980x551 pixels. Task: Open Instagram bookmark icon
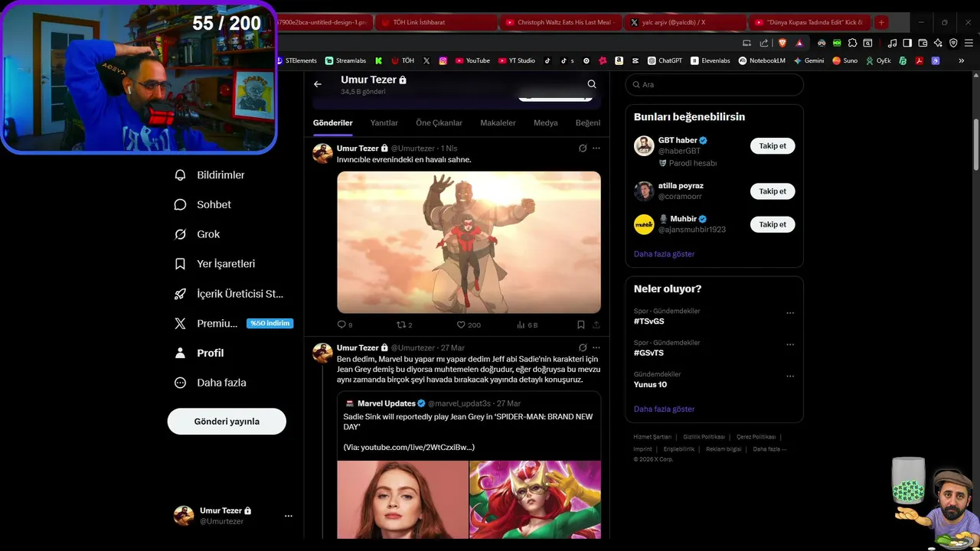[x=443, y=60]
